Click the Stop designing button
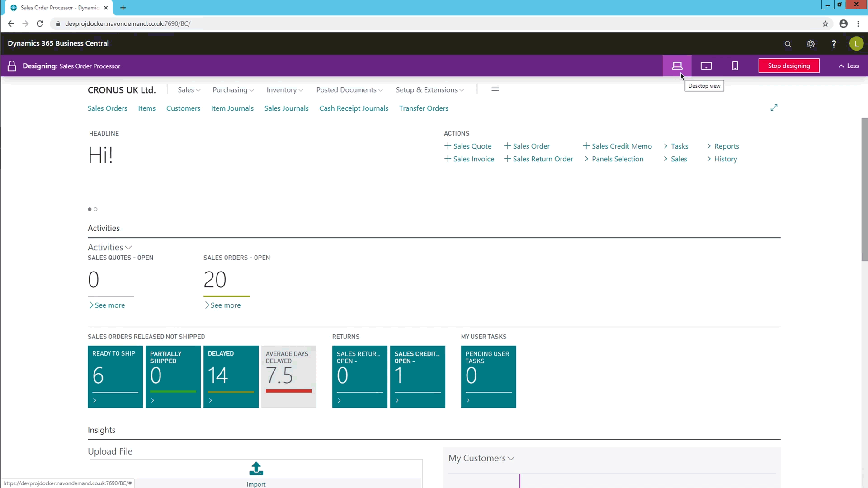The height and width of the screenshot is (488, 868). click(x=789, y=66)
